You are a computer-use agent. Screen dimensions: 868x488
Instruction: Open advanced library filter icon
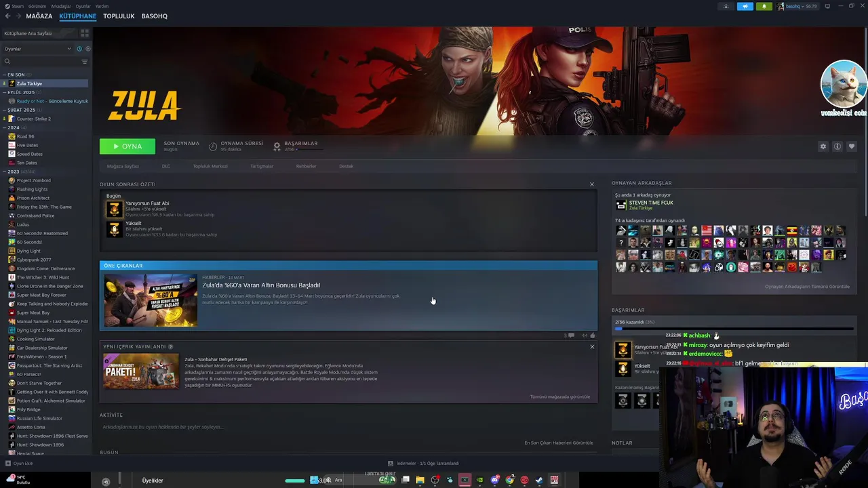pos(85,62)
